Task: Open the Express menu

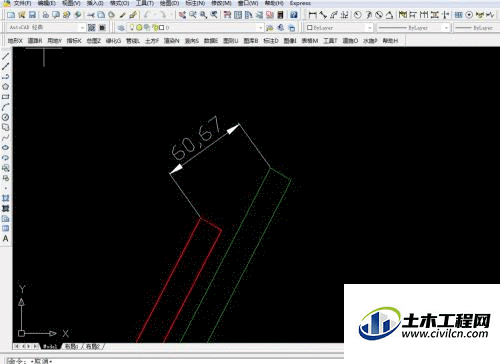Action: (300, 3)
